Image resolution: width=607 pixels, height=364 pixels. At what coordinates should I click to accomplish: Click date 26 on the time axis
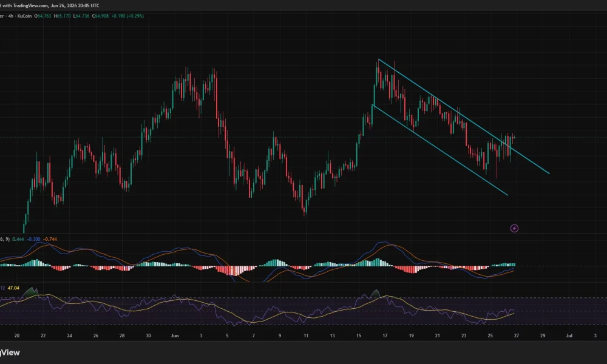pyautogui.click(x=96, y=335)
